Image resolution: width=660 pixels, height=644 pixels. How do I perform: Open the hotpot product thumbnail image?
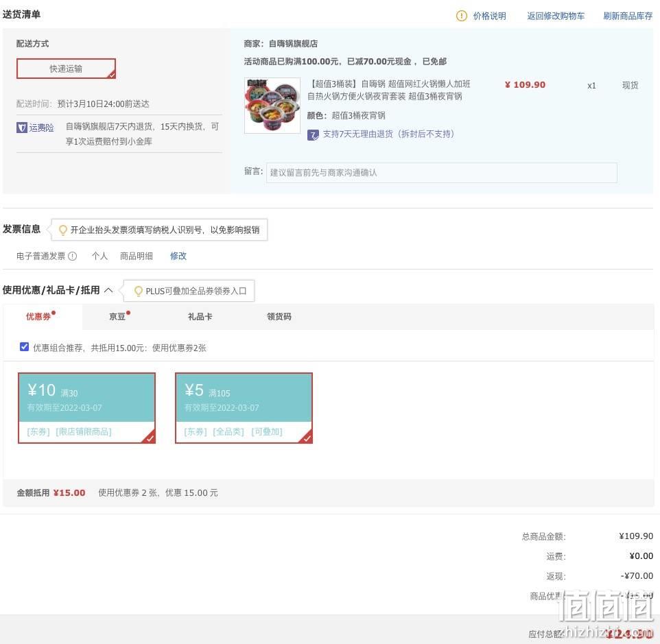pos(272,106)
